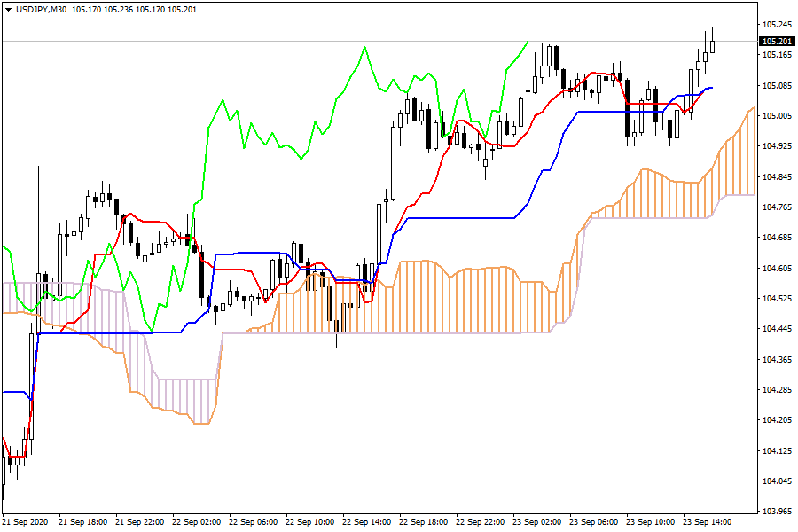This screenshot has width=798, height=532.
Task: Click the 105.005 price axis label
Action: [777, 116]
